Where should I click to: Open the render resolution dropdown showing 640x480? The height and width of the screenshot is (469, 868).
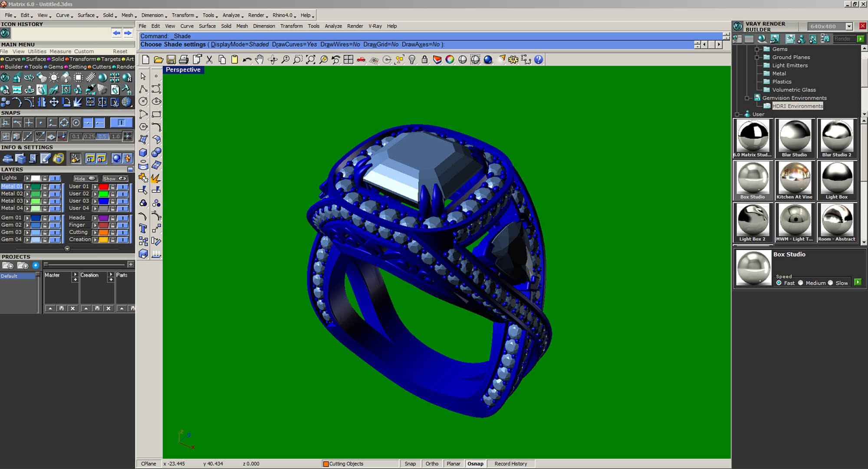click(848, 26)
